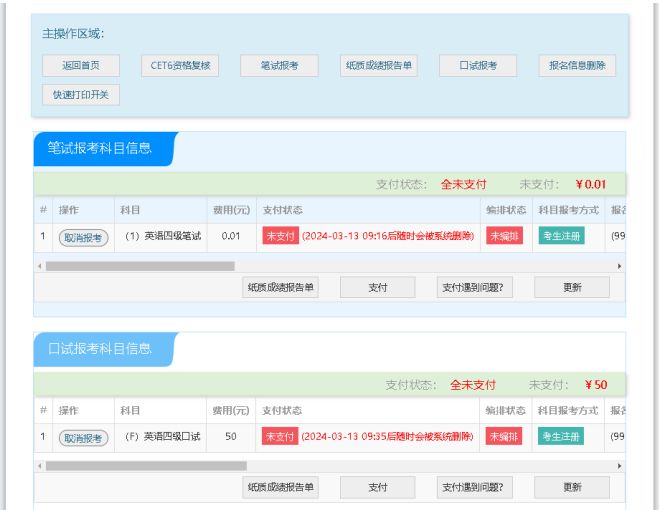This screenshot has height=510, width=659.
Task: Click 支付 button under the written exam table
Action: [377, 287]
